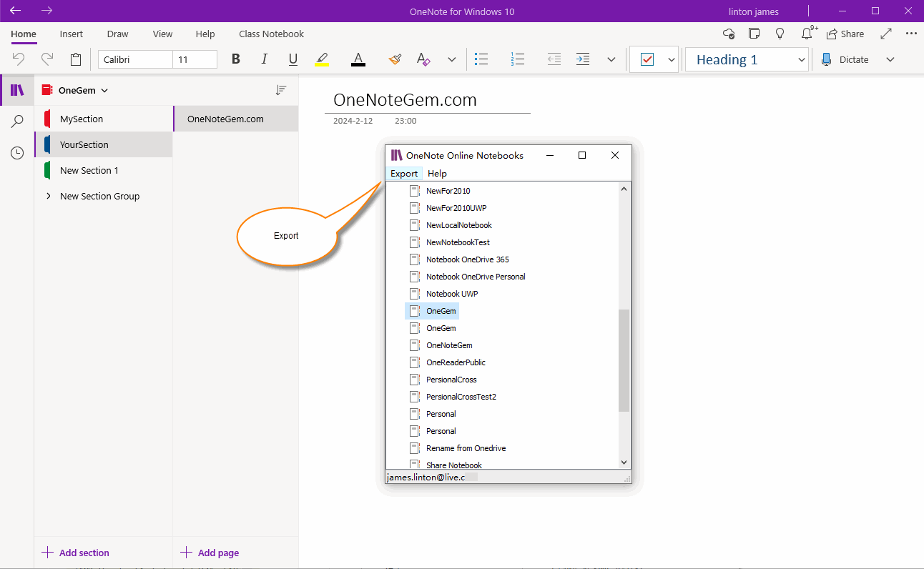Viewport: 924px width, 569px height.
Task: Select the YourSection section
Action: (104, 144)
